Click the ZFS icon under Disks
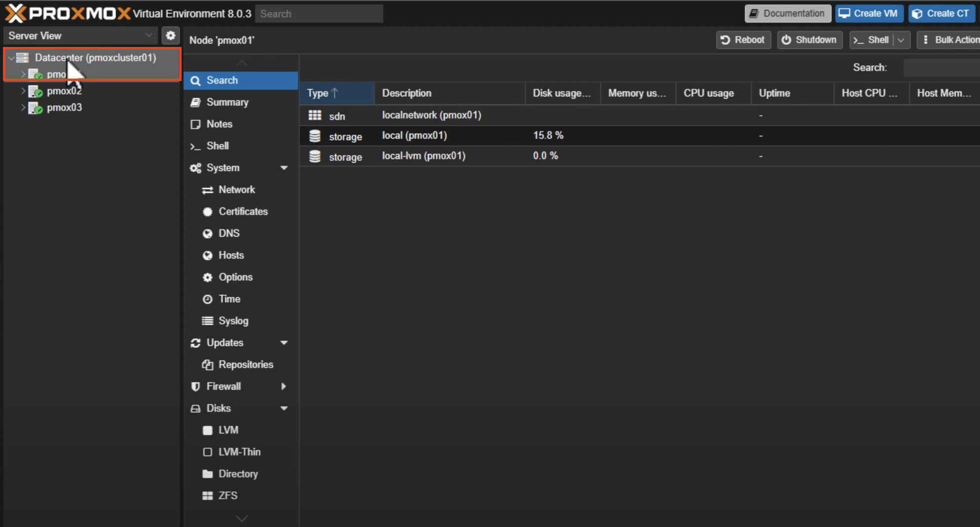The width and height of the screenshot is (980, 527). coord(208,495)
